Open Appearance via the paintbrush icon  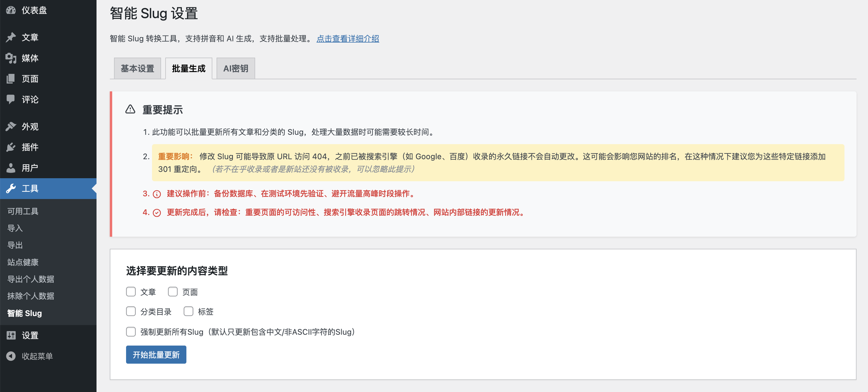11,127
